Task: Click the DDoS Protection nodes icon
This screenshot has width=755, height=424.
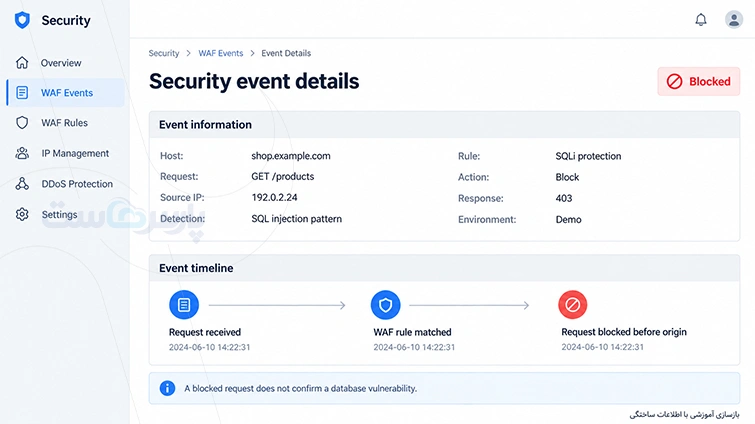Action: (x=22, y=183)
